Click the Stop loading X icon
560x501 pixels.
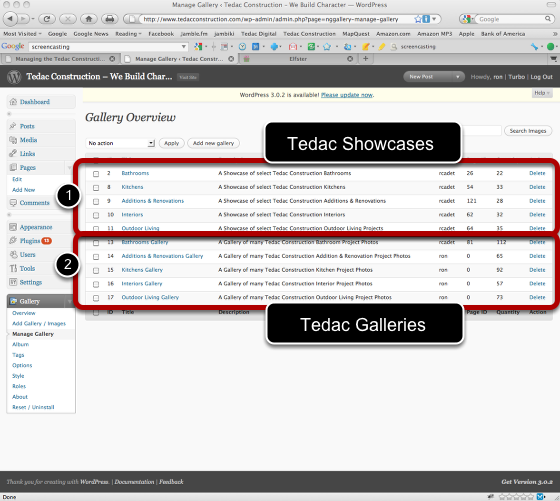point(68,19)
